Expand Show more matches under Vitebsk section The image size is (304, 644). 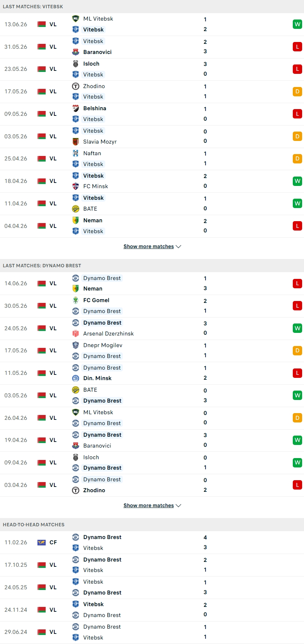pyautogui.click(x=149, y=247)
